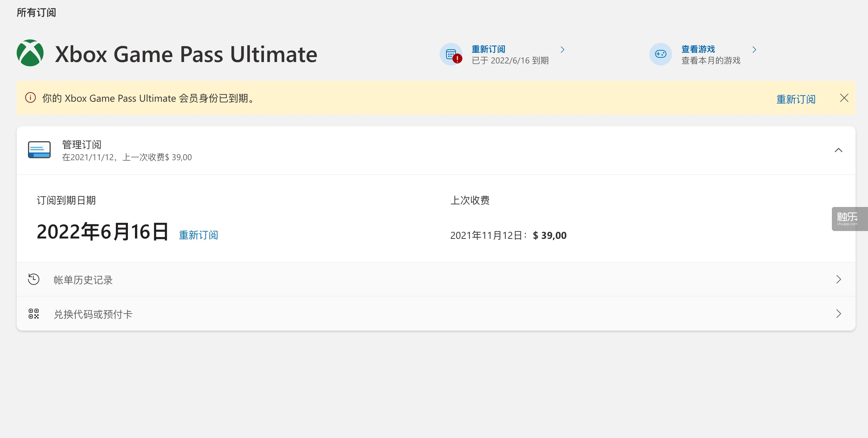
Task: Click the QR code icon
Action: pos(34,314)
